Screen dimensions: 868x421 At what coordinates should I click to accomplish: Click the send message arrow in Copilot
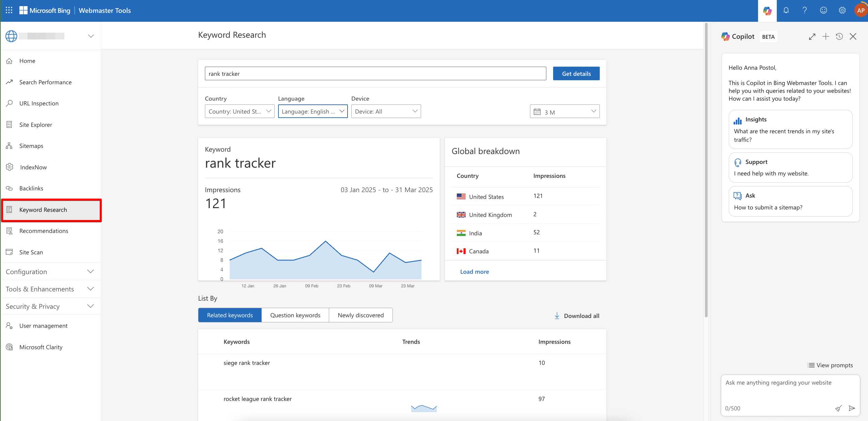click(x=852, y=408)
